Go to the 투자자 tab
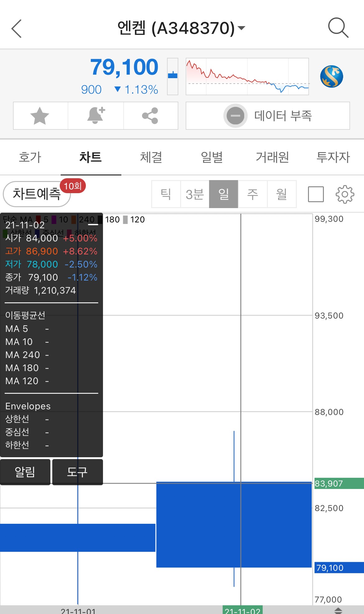This screenshot has width=364, height=614. [333, 157]
